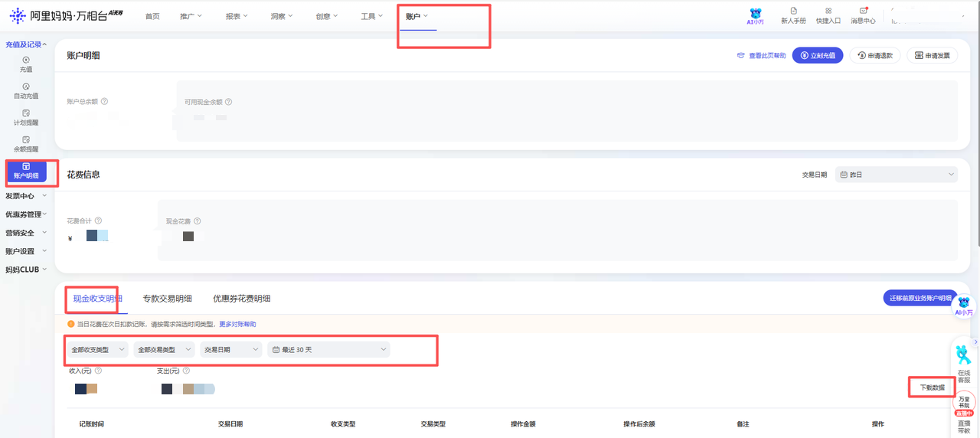
Task: Click the 申请发票 button
Action: click(932, 55)
